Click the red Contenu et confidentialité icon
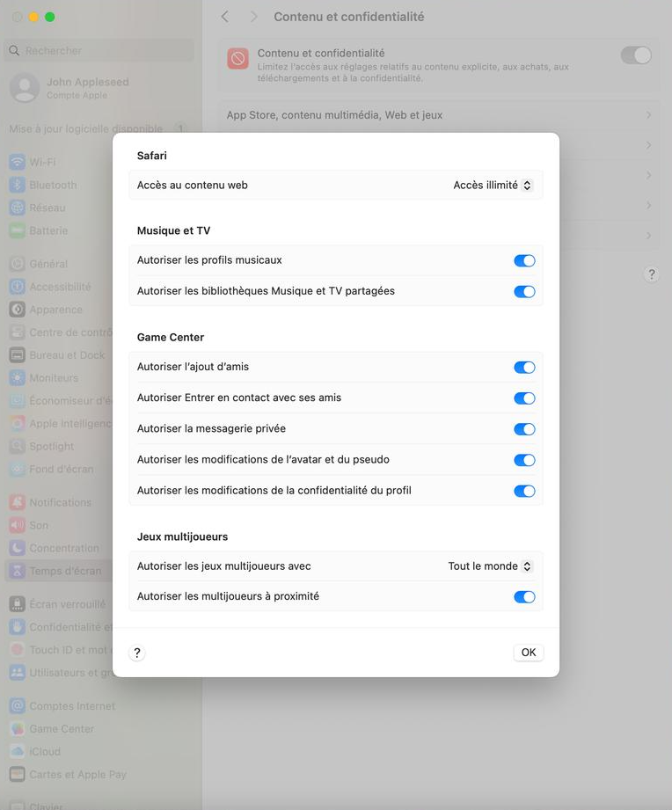 point(238,58)
